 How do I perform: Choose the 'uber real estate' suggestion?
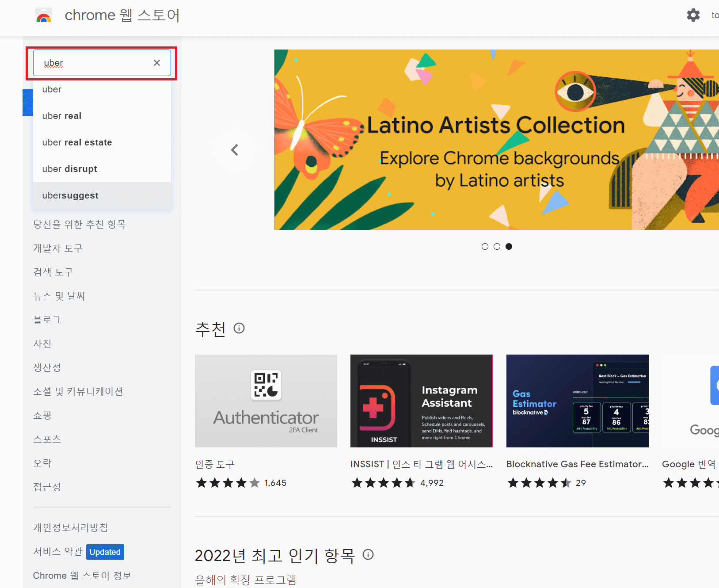coord(102,142)
